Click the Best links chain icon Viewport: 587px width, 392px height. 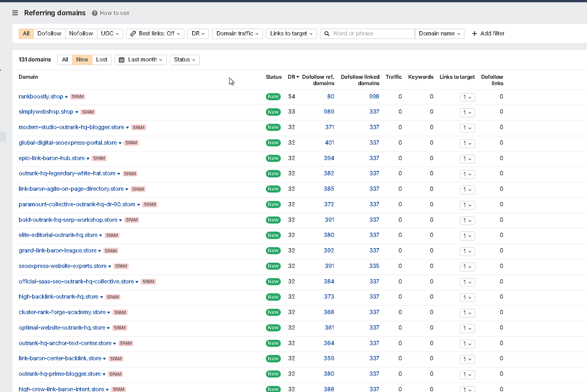pyautogui.click(x=133, y=34)
